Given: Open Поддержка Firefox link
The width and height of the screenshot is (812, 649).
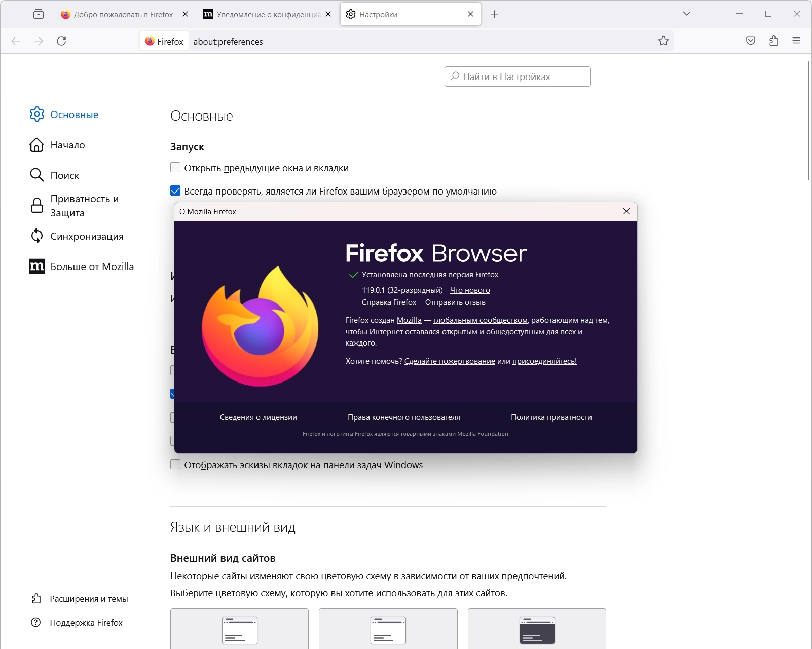Looking at the screenshot, I should tap(77, 623).
